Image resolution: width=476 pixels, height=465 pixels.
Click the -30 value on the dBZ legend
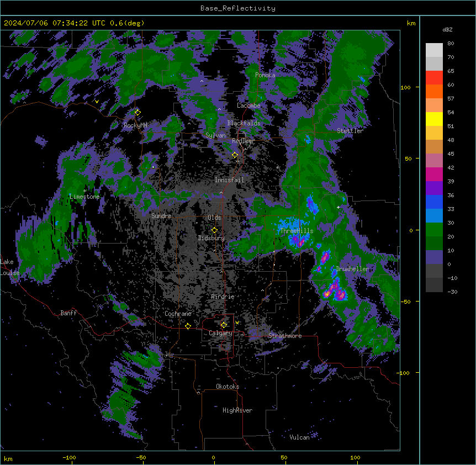pyautogui.click(x=452, y=292)
